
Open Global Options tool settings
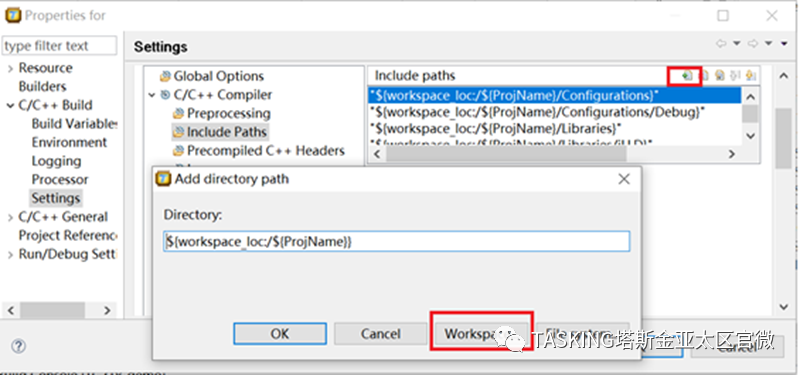click(x=218, y=76)
